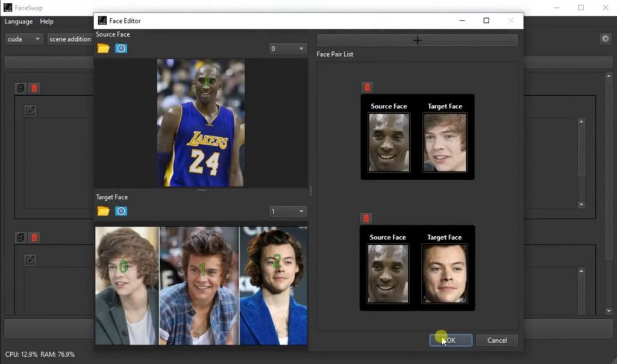Expand the target face index dropdown showing 1
This screenshot has width=617, height=364.
click(288, 212)
